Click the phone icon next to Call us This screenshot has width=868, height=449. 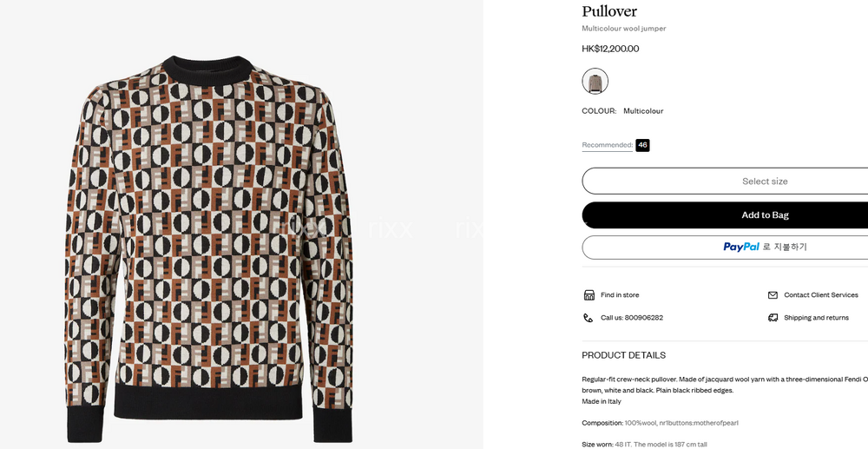589,318
